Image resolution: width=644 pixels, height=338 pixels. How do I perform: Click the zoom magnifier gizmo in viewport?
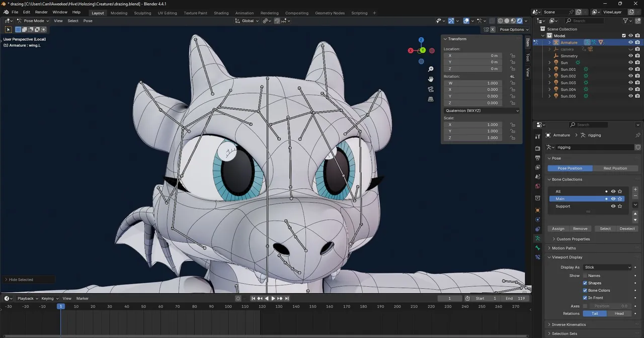click(431, 69)
